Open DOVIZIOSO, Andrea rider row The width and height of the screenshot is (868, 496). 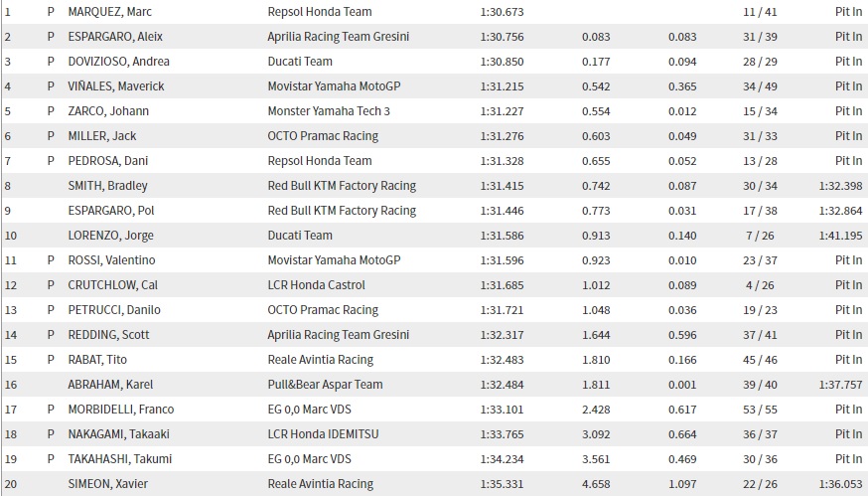pyautogui.click(x=118, y=62)
